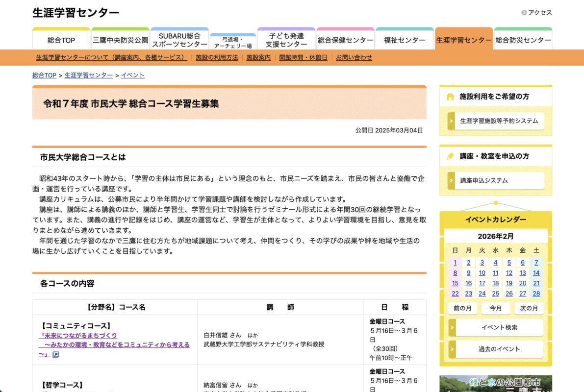Click the イベント breadcrumb link

point(133,75)
